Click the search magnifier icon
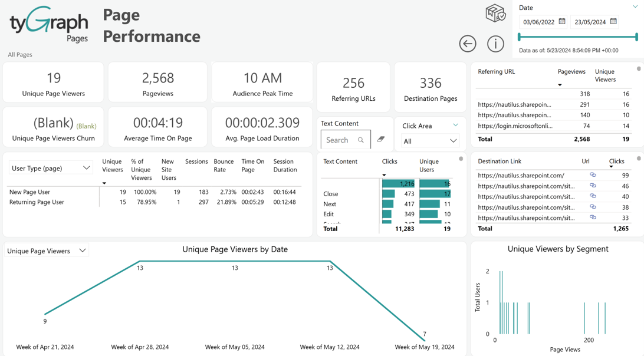644x356 pixels. point(360,140)
